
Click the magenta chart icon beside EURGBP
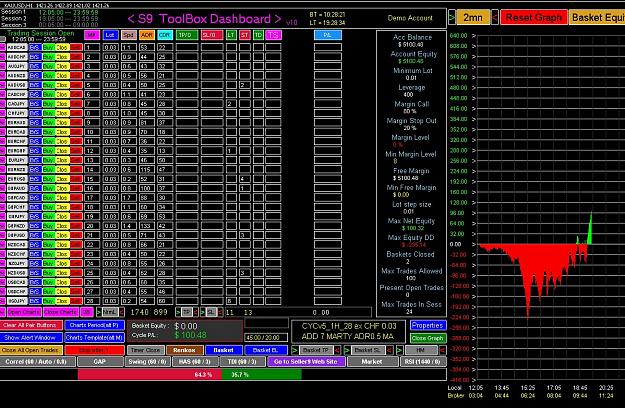pyautogui.click(x=2, y=151)
